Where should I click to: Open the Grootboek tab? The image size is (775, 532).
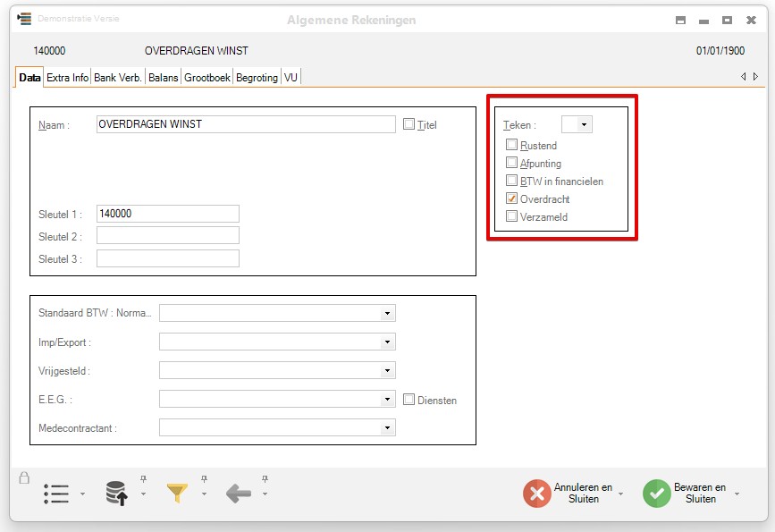click(x=207, y=78)
